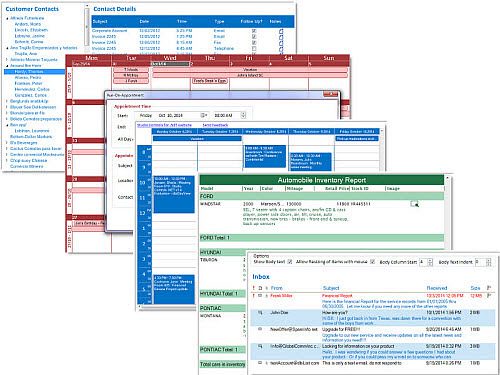Open the notes icon for Corporate Account row
The height and width of the screenshot is (375, 500).
(x=281, y=31)
